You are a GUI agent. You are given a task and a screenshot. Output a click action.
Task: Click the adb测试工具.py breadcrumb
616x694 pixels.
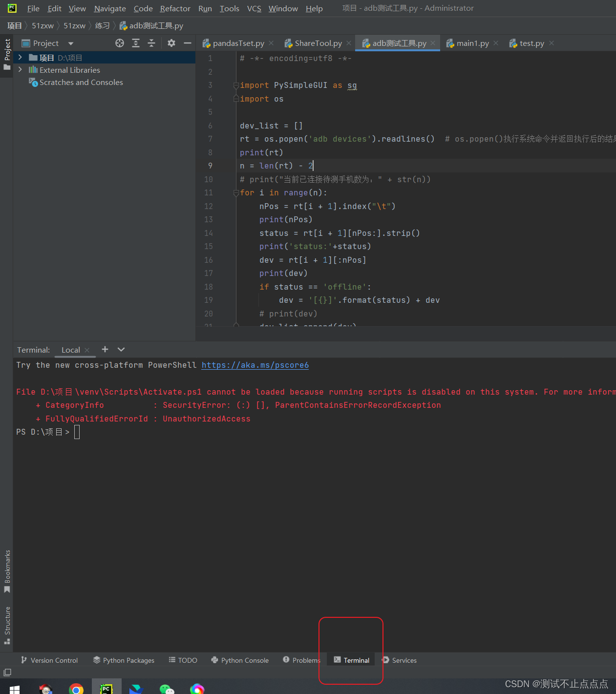151,25
